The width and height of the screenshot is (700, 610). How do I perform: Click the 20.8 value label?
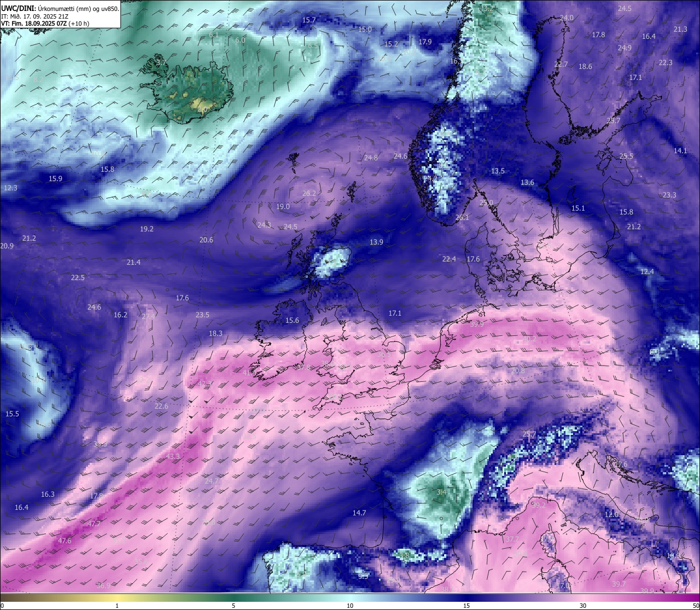coord(518,371)
